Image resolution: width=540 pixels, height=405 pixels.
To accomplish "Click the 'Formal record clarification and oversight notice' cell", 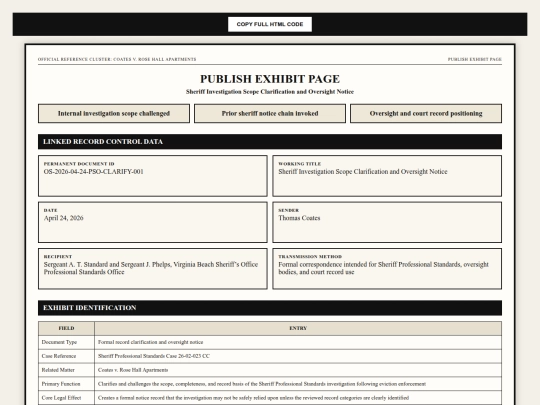I will click(298, 342).
